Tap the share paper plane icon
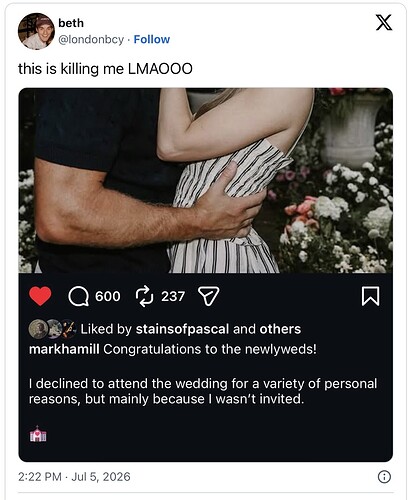Viewport: 412px width, 500px height. click(x=209, y=296)
